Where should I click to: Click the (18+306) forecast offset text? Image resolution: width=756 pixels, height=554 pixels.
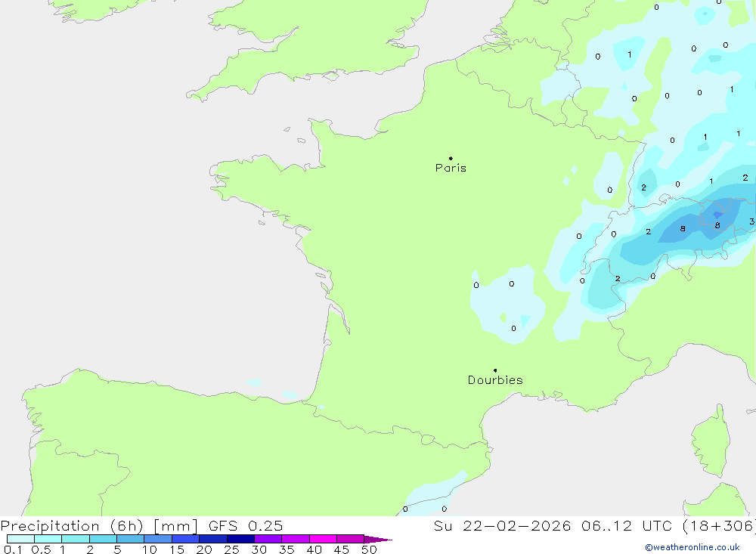pyautogui.click(x=720, y=526)
